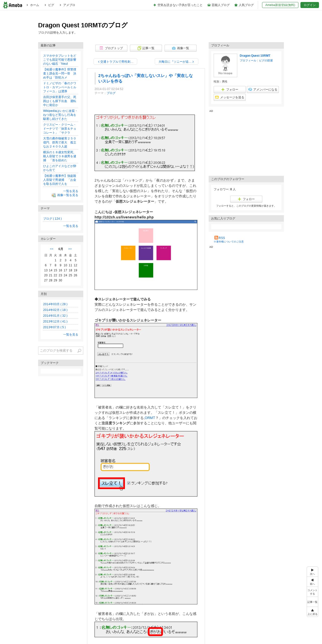The width and height of the screenshot is (322, 644).
Task: Click the article title about 2ちゃんねるっぽい
Action: click(x=145, y=78)
